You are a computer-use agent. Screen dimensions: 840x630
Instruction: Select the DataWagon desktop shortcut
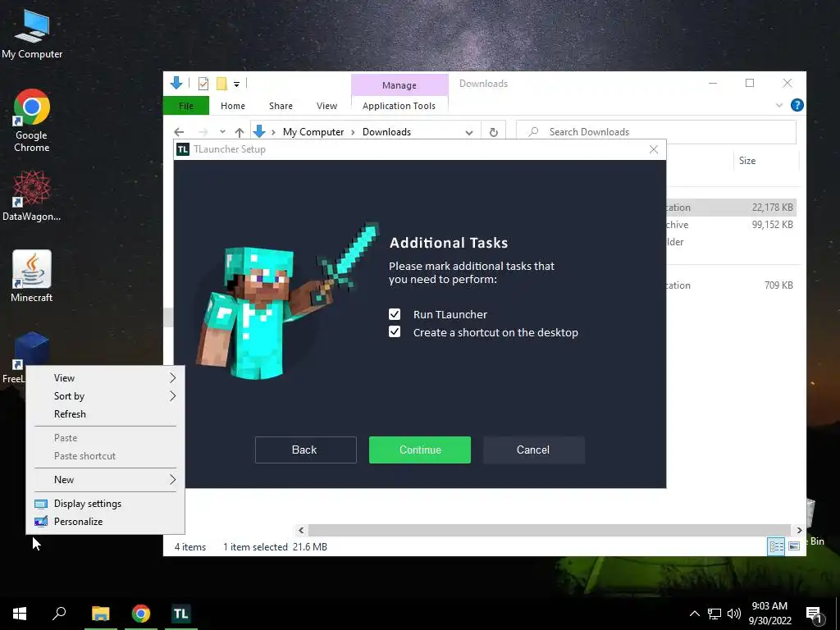coord(32,195)
